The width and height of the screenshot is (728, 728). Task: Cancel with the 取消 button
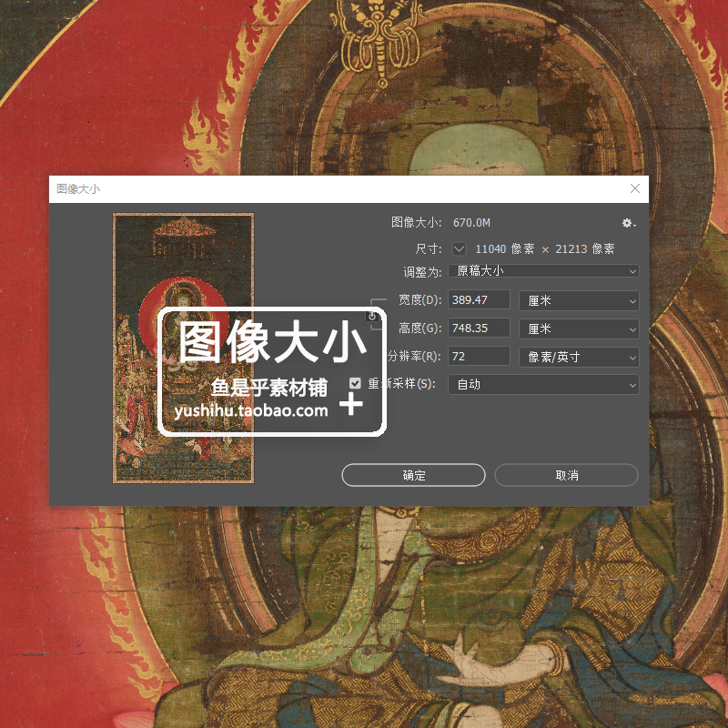[x=566, y=475]
